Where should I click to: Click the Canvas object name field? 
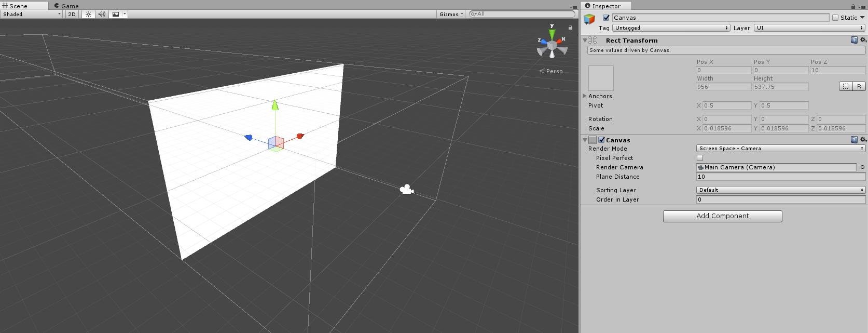click(x=721, y=18)
